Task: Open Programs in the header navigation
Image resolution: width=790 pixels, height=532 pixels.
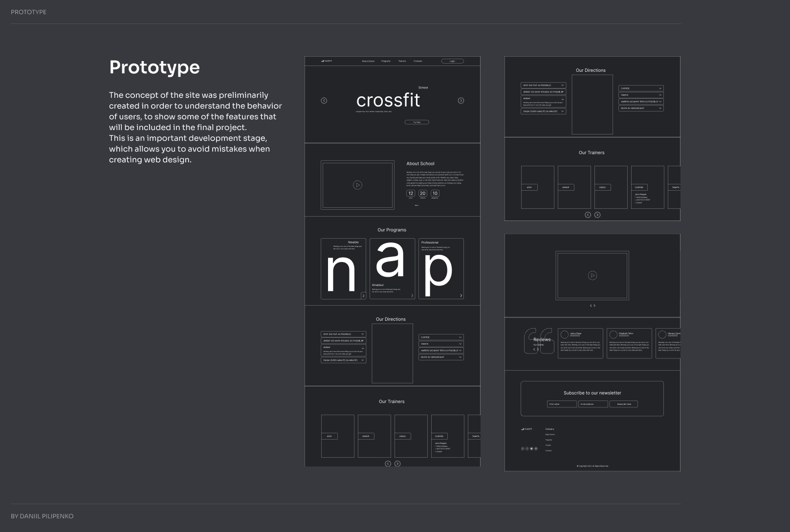Action: point(386,61)
